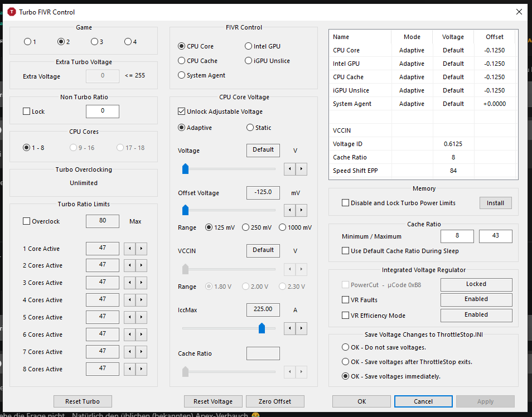Decrease the 6 Cores Active ratio
Image resolution: width=532 pixels, height=417 pixels.
click(129, 334)
